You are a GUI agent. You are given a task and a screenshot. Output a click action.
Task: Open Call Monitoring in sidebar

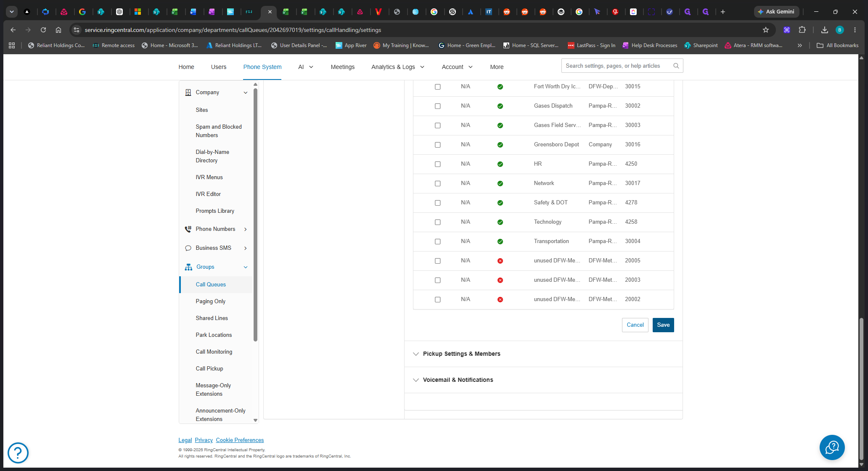click(x=214, y=352)
